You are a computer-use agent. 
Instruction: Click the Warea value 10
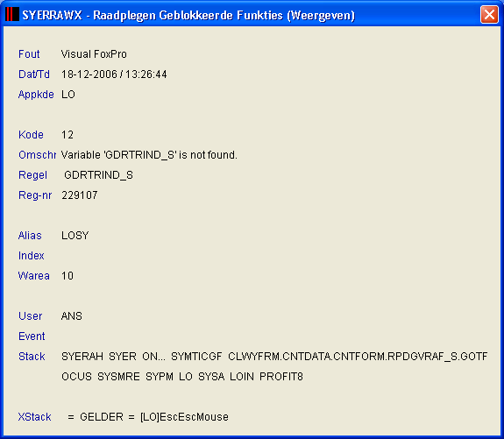click(67, 276)
